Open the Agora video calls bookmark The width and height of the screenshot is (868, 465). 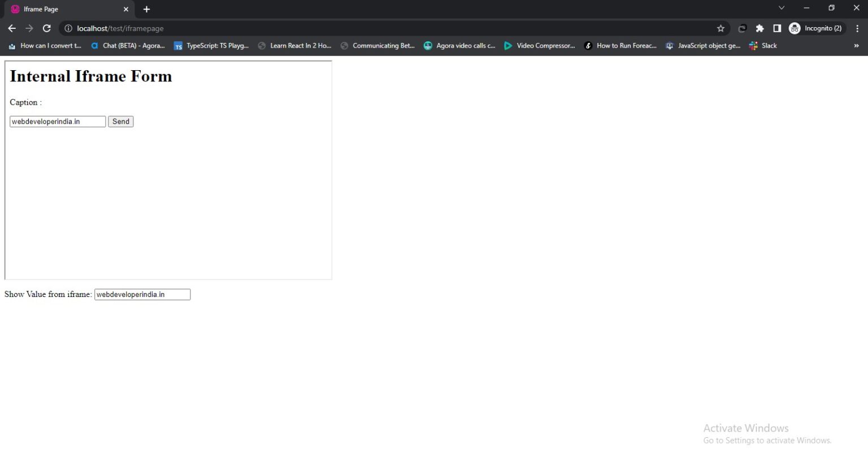459,46
